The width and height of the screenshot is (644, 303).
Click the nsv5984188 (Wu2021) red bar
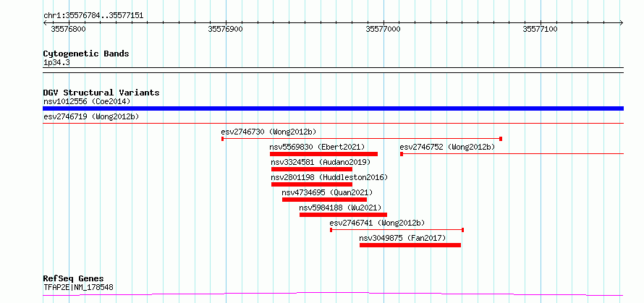click(344, 215)
